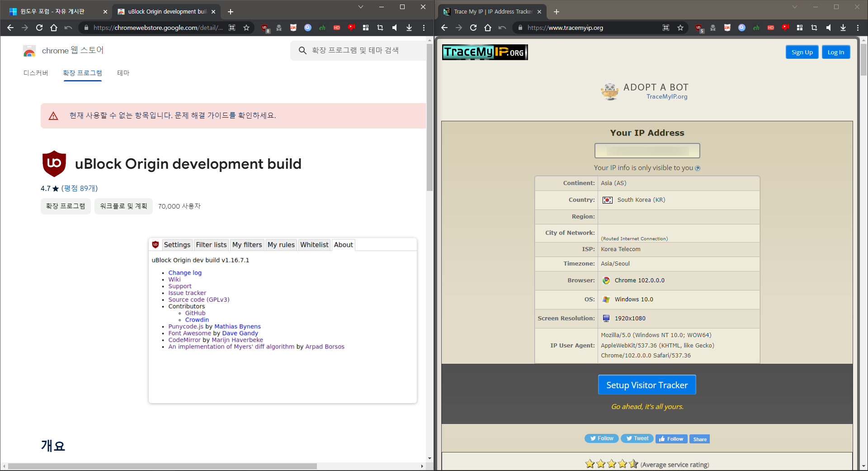This screenshot has height=471, width=868.
Task: Select the 확장 프로그램 navigation tab
Action: (82, 73)
